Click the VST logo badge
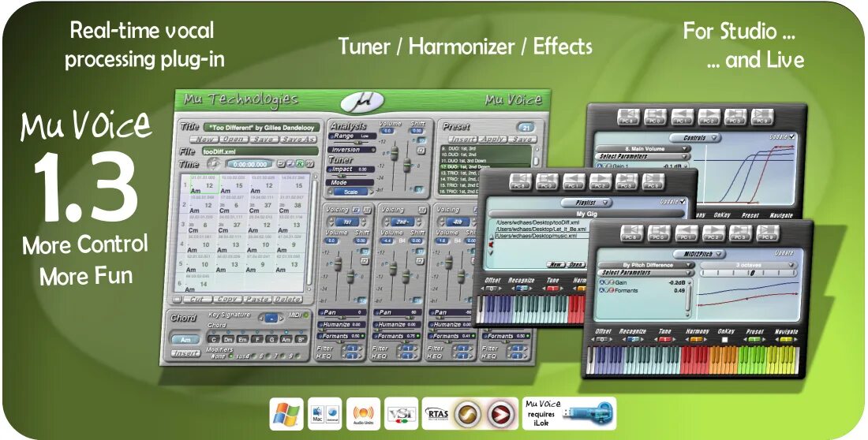The height and width of the screenshot is (440, 868). coord(402,414)
